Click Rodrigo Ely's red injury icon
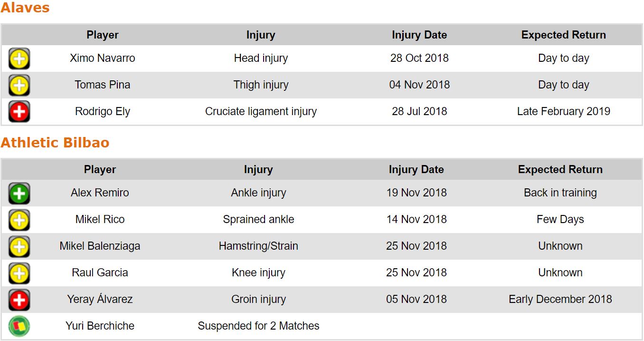644x341 pixels. 19,112
